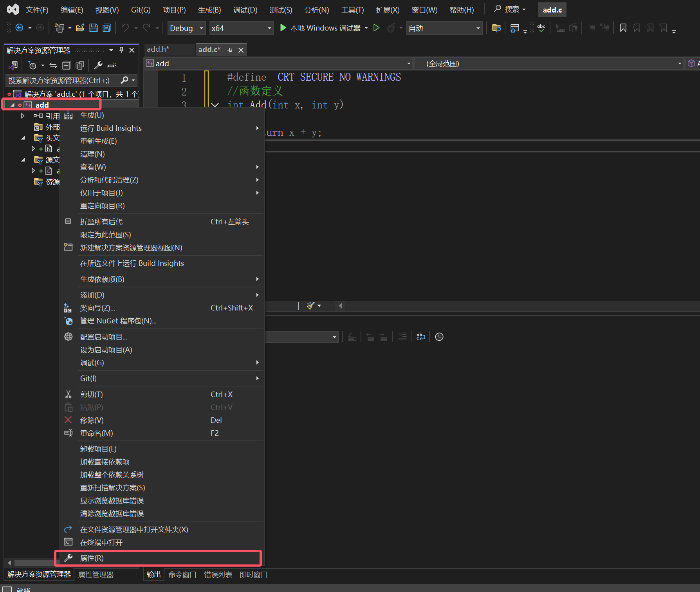700x592 pixels.
Task: Open the 错误列表 tab at bottom
Action: point(218,574)
